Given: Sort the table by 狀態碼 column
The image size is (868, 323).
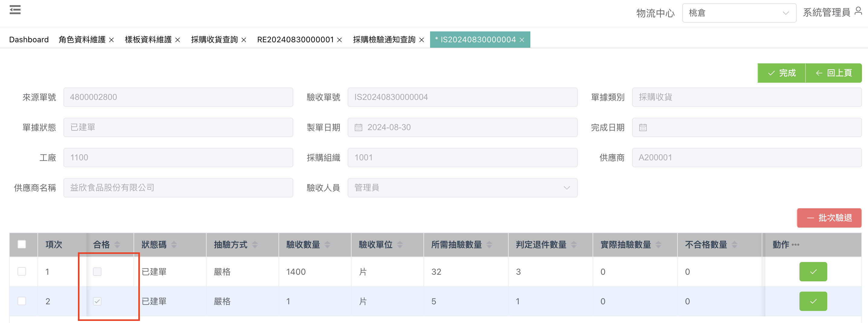Looking at the screenshot, I should tap(174, 245).
